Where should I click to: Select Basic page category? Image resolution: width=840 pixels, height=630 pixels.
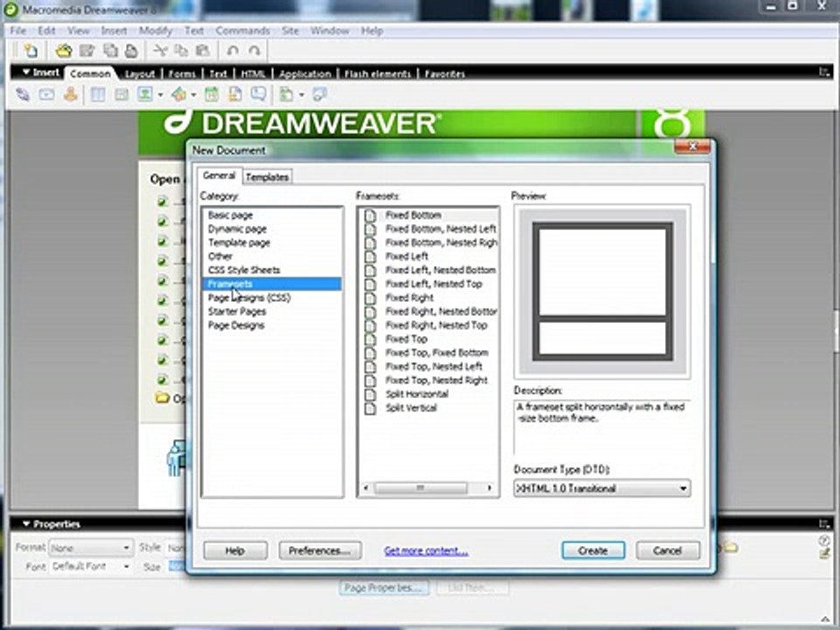point(230,215)
